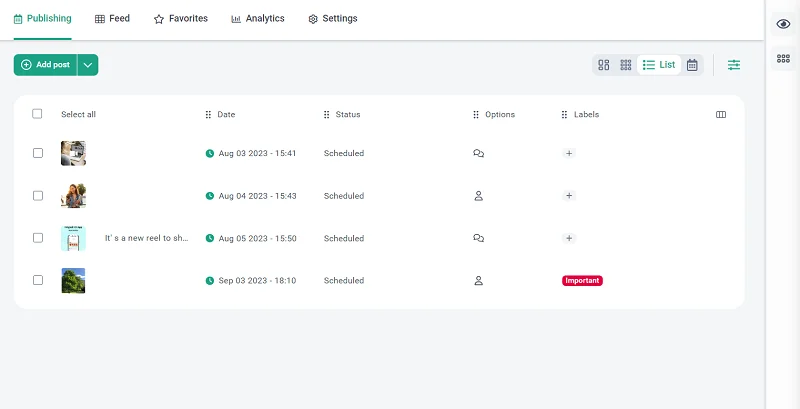Go to the Favorites tab

pos(181,19)
